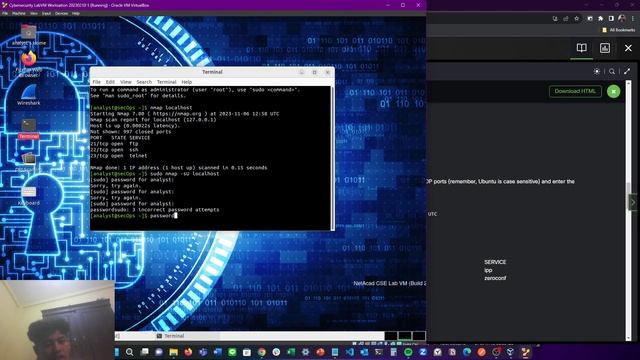Open Terminal window View menu
Image resolution: width=640 pixels, height=360 pixels.
pos(126,82)
